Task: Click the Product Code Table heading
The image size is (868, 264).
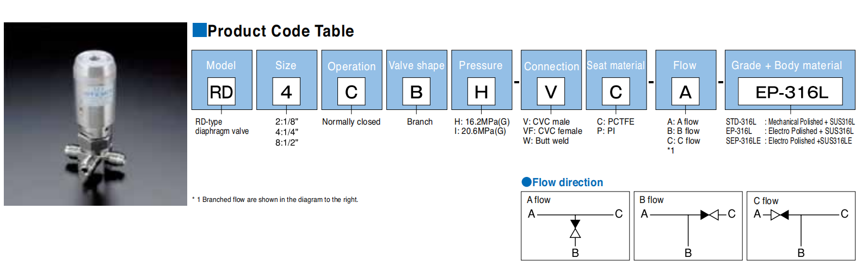Action: pyautogui.click(x=281, y=31)
